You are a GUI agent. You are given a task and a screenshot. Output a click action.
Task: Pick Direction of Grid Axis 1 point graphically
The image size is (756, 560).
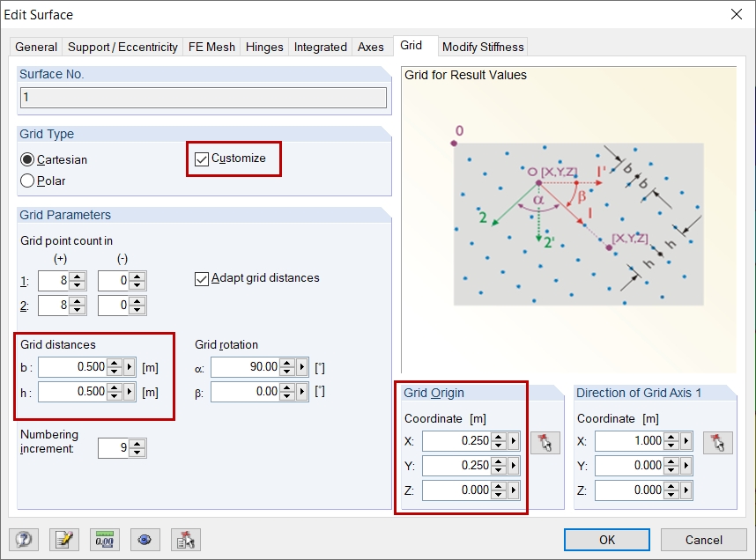click(x=718, y=443)
